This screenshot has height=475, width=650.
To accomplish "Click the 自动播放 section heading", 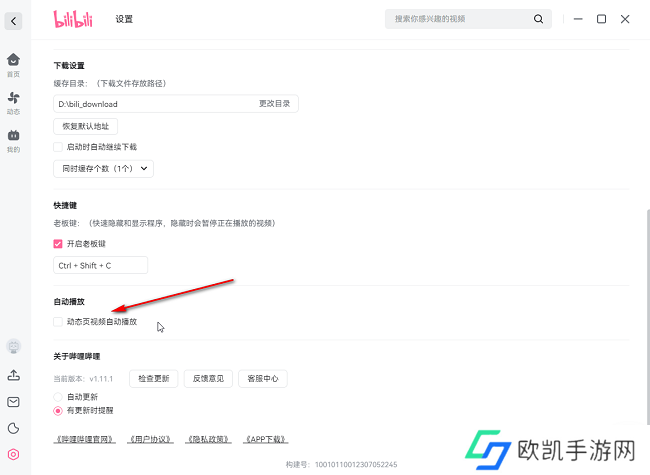I will tap(69, 302).
